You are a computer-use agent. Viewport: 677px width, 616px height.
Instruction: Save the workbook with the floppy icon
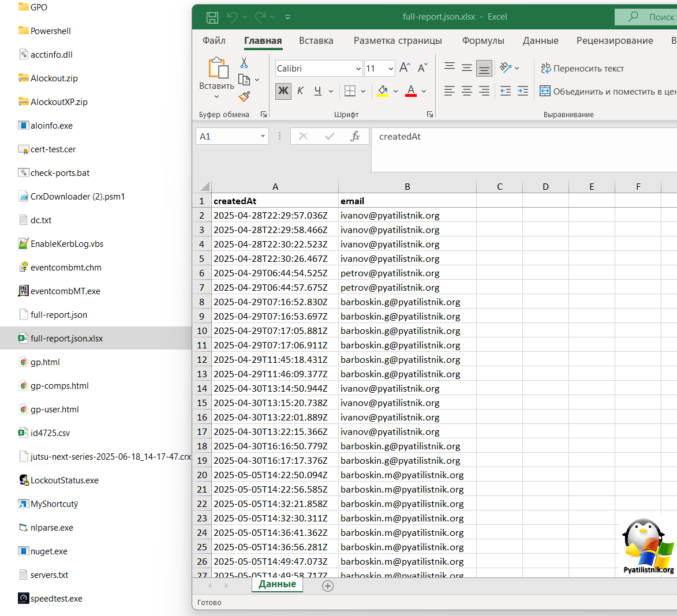click(212, 17)
